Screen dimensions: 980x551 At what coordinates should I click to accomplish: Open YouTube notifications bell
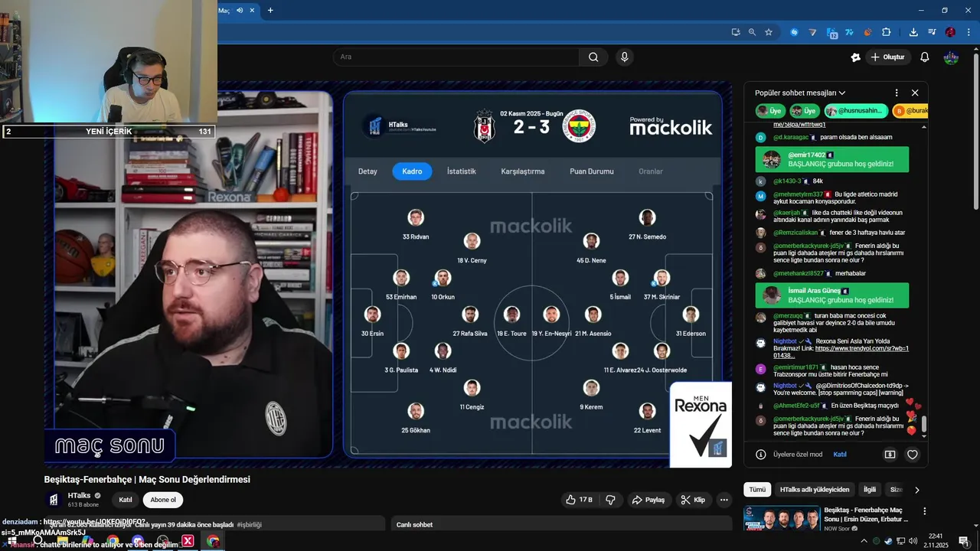tap(924, 57)
